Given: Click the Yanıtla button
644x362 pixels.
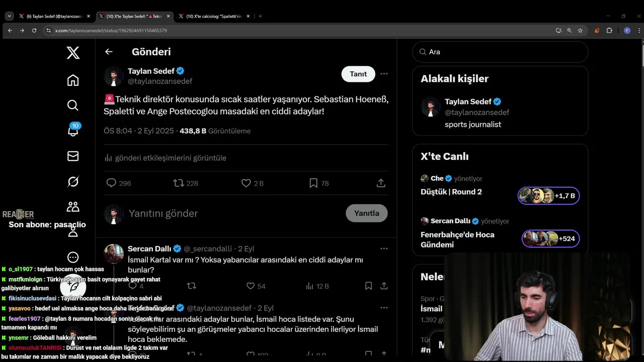Looking at the screenshot, I should click(367, 213).
